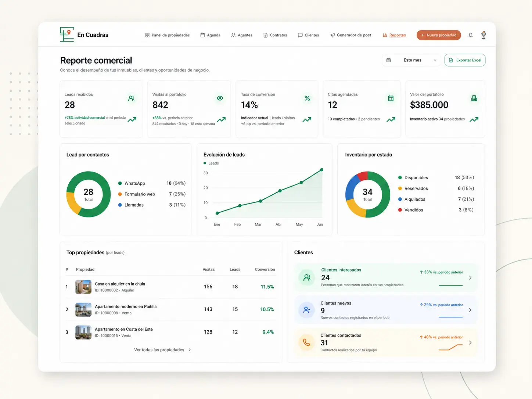The width and height of the screenshot is (532, 399).
Task: Click the Clientes interesados people icon
Action: click(x=307, y=278)
